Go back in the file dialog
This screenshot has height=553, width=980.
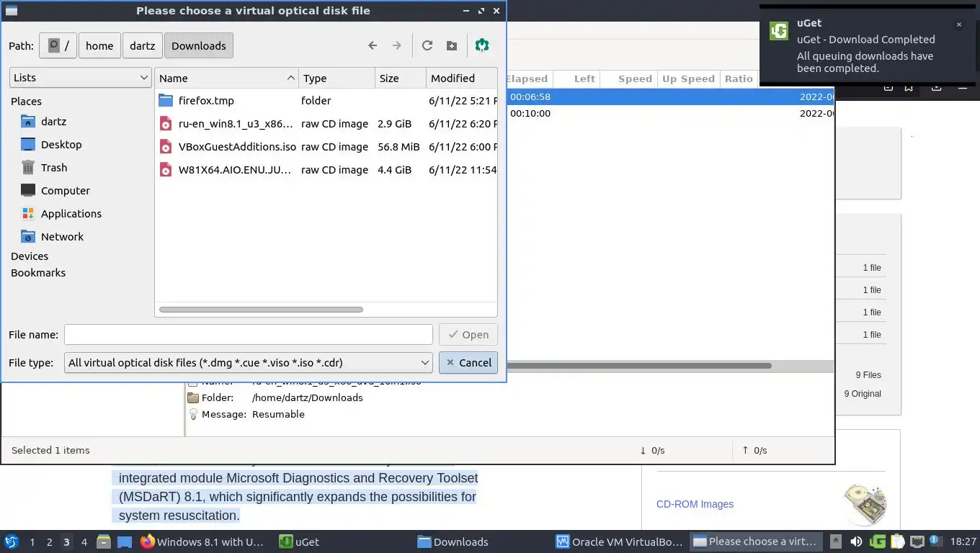click(373, 45)
